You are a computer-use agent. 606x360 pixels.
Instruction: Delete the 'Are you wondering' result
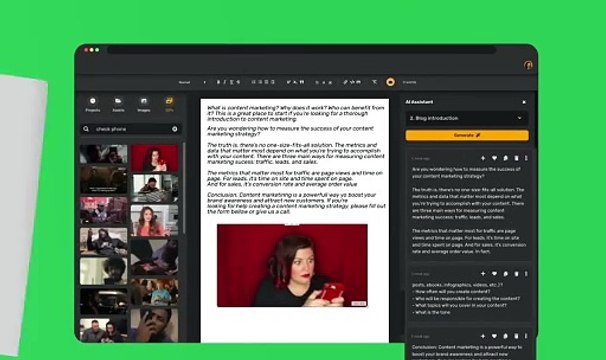(516, 158)
